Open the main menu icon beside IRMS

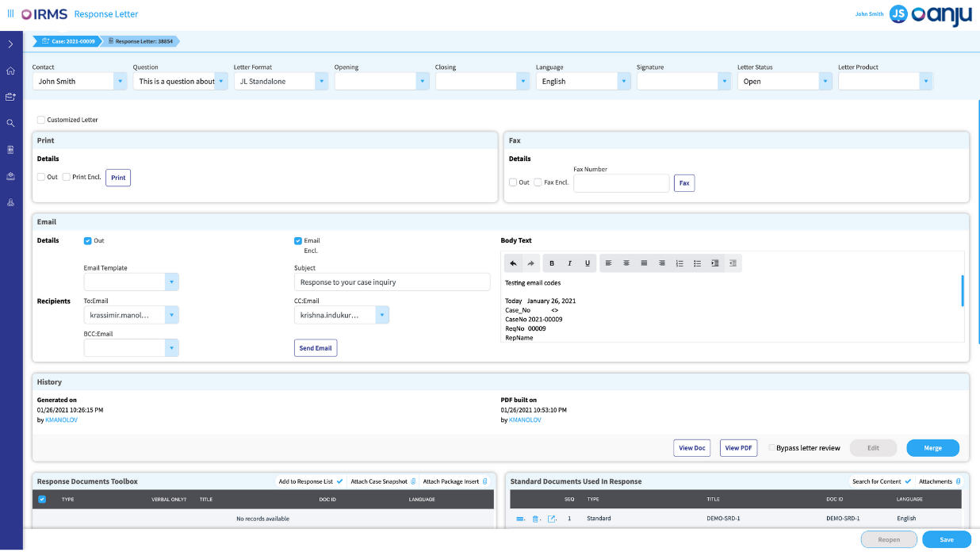pos(10,13)
